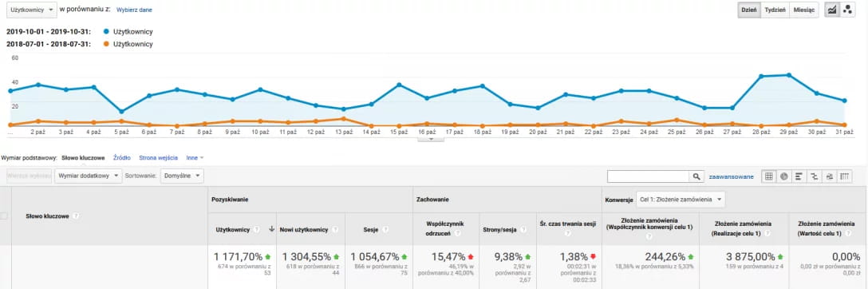Switch to the line chart view icon

831,10
